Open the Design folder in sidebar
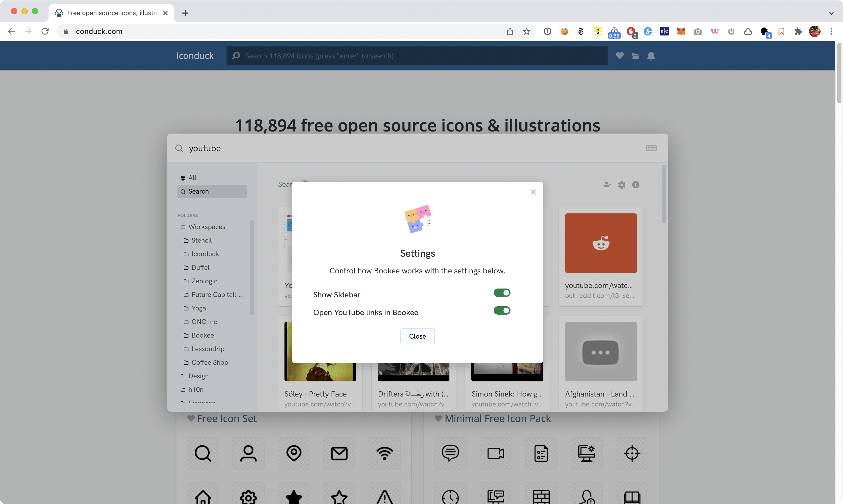This screenshot has height=504, width=843. tap(198, 376)
